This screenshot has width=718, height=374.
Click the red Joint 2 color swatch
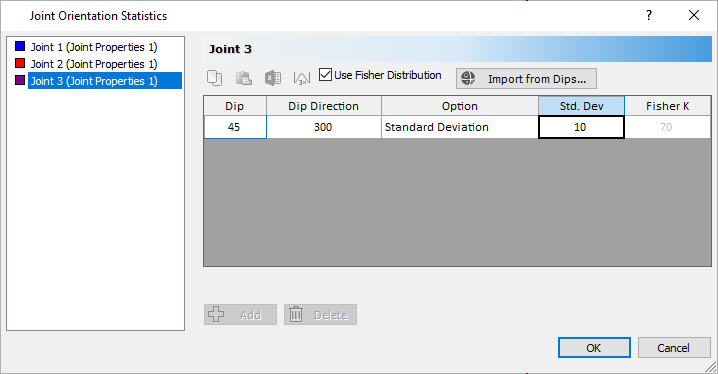point(20,63)
